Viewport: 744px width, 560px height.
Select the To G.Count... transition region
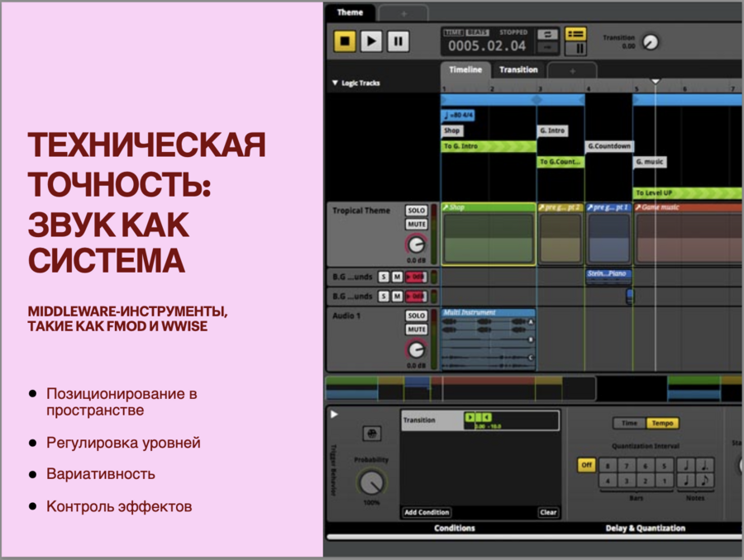click(560, 162)
